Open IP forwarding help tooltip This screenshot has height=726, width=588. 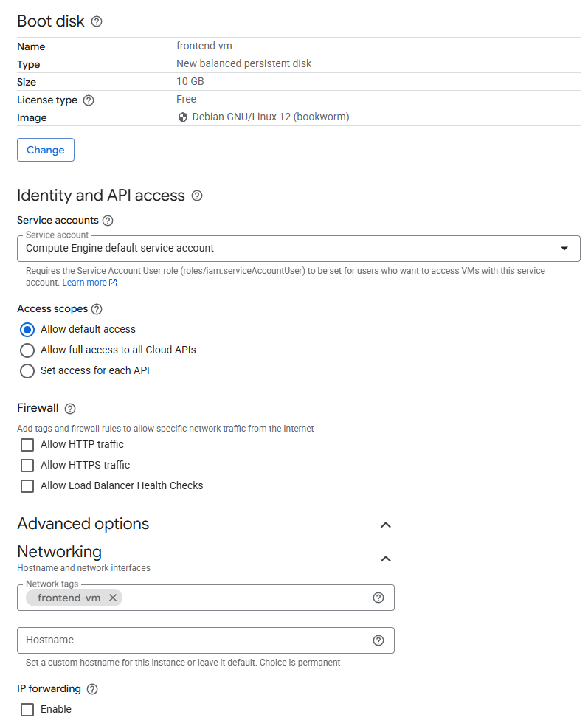pyautogui.click(x=92, y=689)
